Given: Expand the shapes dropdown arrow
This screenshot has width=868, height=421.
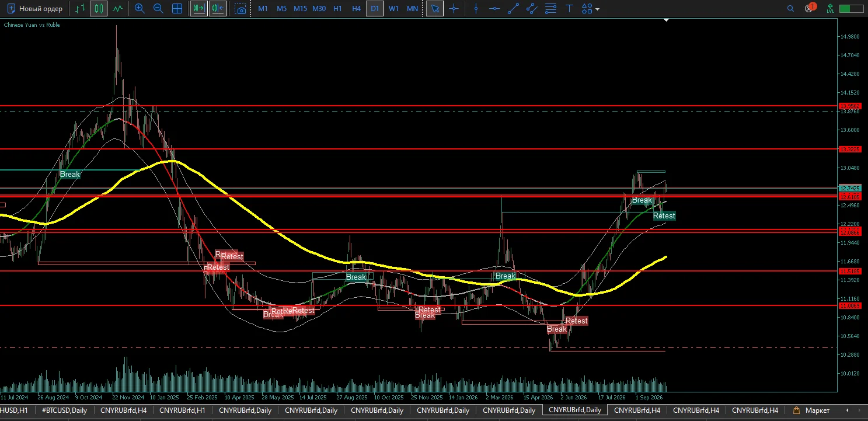Looking at the screenshot, I should pyautogui.click(x=597, y=9).
